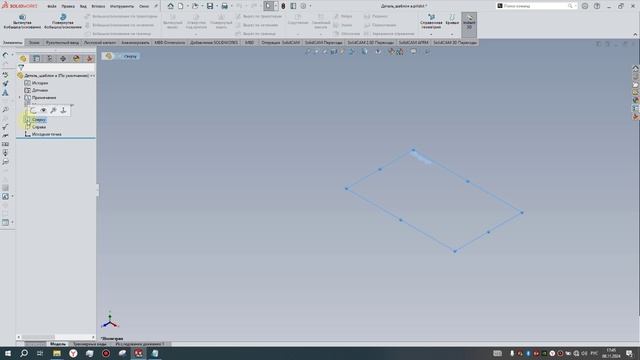The height and width of the screenshot is (360, 640).
Task: Click the Open document folder icon
Action: [x=195, y=6]
